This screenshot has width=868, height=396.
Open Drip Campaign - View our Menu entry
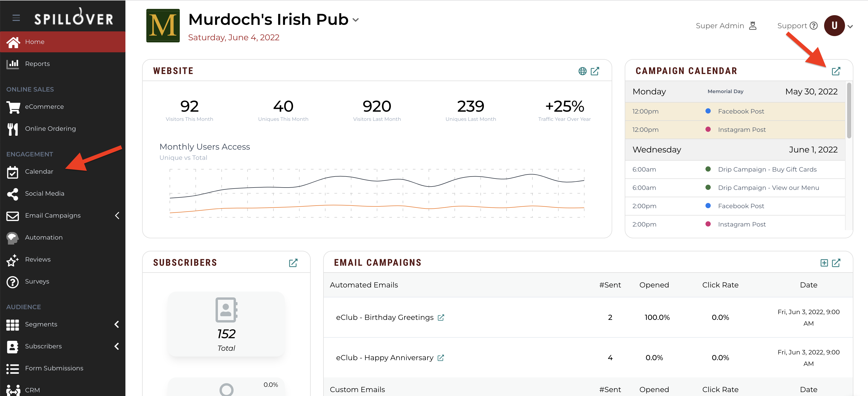[735, 188]
